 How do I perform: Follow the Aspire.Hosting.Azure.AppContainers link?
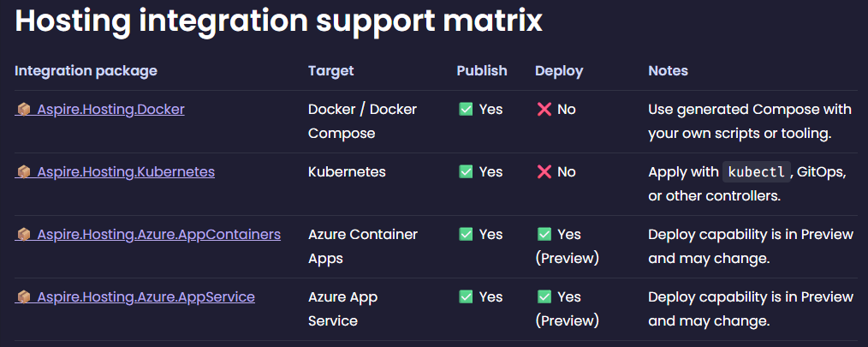click(x=158, y=235)
